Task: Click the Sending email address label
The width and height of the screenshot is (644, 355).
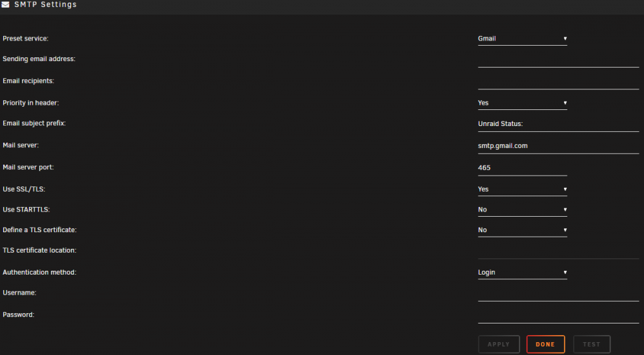Action: (39, 59)
